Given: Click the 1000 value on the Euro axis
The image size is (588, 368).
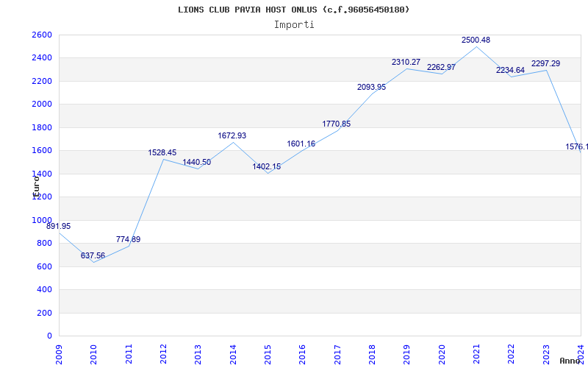Looking at the screenshot, I should click(x=42, y=220).
